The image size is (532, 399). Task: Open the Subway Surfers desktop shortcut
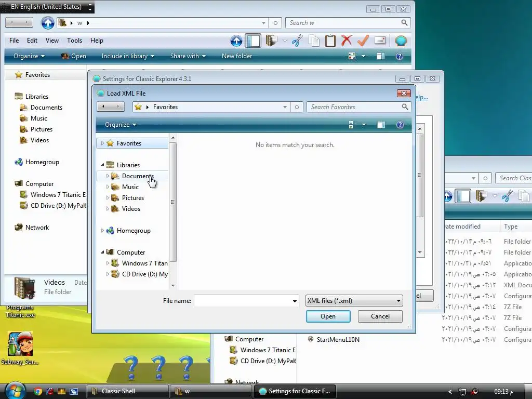(x=20, y=348)
